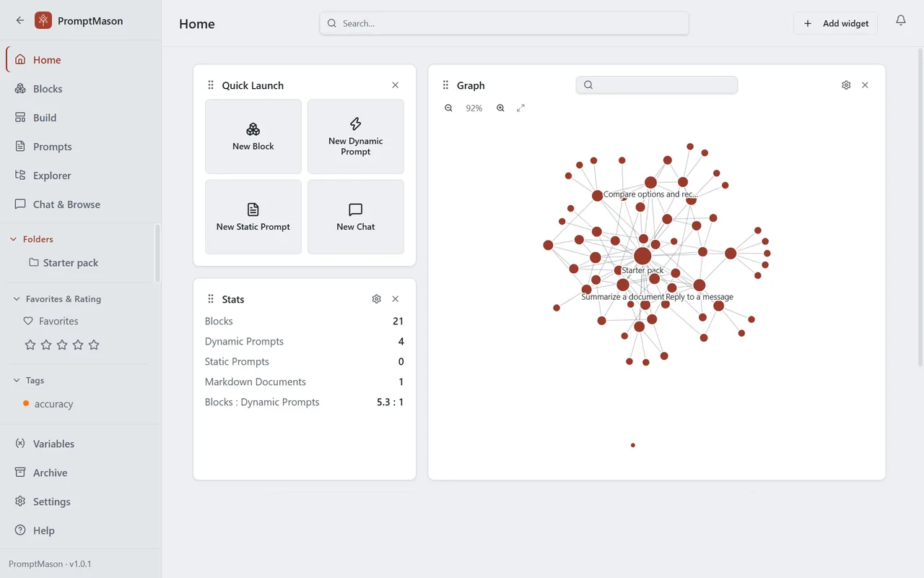The height and width of the screenshot is (578, 924).
Task: Open the Build page
Action: 80,118
